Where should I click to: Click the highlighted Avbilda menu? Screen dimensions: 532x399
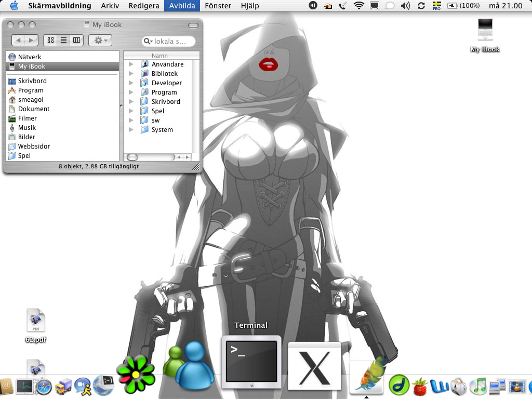click(x=182, y=6)
